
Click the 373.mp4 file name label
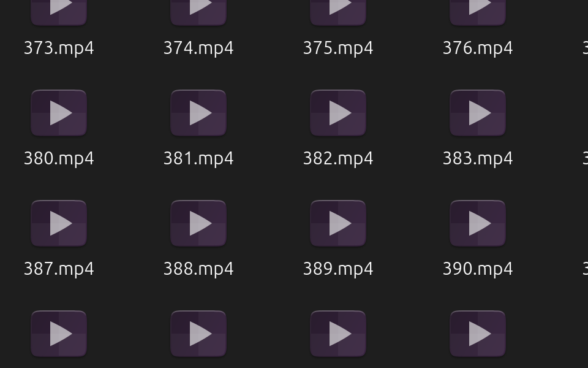(59, 48)
